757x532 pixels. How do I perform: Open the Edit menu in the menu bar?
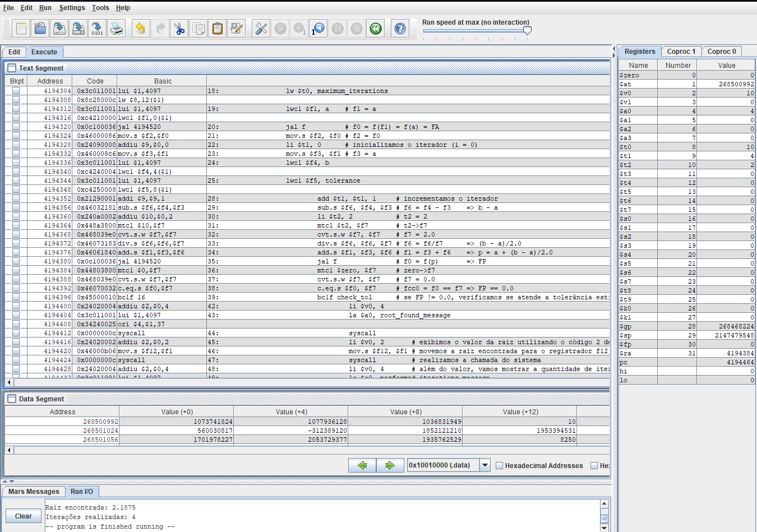click(26, 8)
